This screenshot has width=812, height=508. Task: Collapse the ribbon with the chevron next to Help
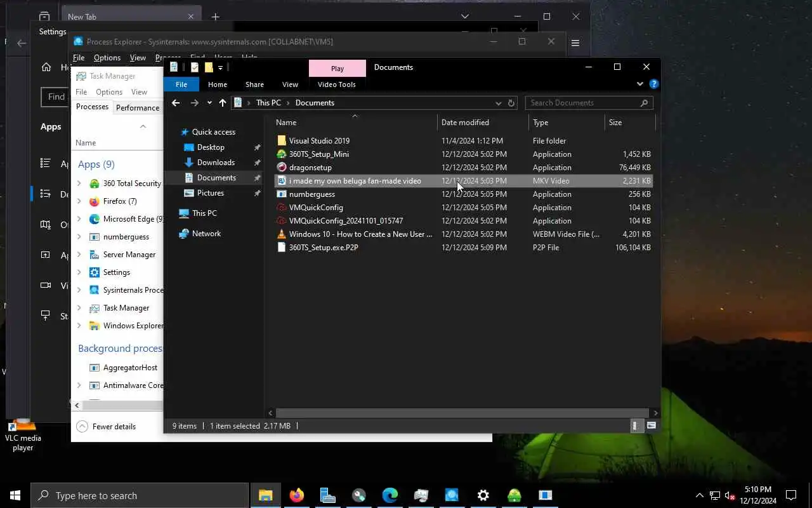(639, 84)
